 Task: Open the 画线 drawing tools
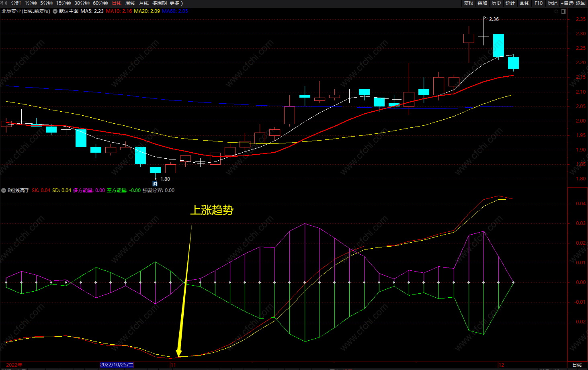[524, 3]
